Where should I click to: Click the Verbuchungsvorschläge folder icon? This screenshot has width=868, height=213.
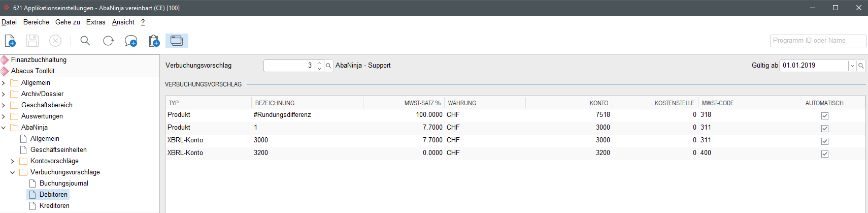(x=23, y=172)
